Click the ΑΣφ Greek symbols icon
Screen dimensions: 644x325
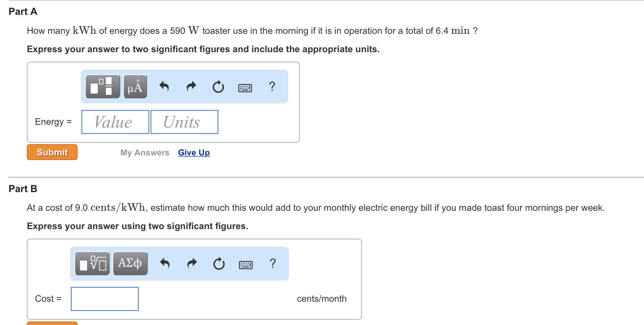130,263
